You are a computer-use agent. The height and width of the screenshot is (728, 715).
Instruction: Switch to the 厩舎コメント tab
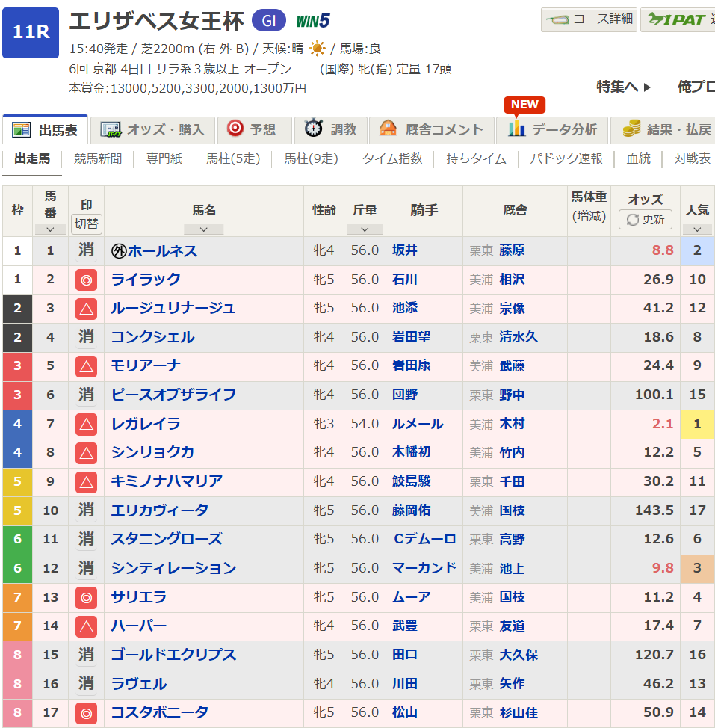click(432, 129)
